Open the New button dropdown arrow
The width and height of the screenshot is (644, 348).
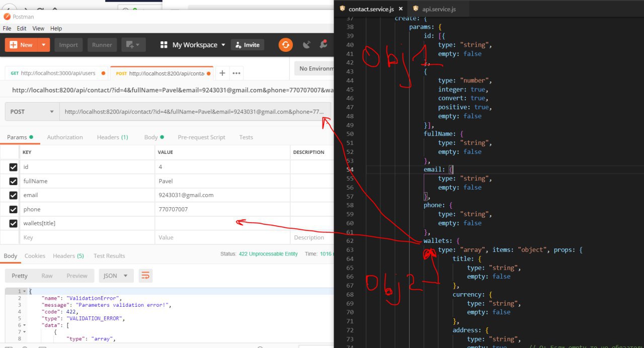44,45
